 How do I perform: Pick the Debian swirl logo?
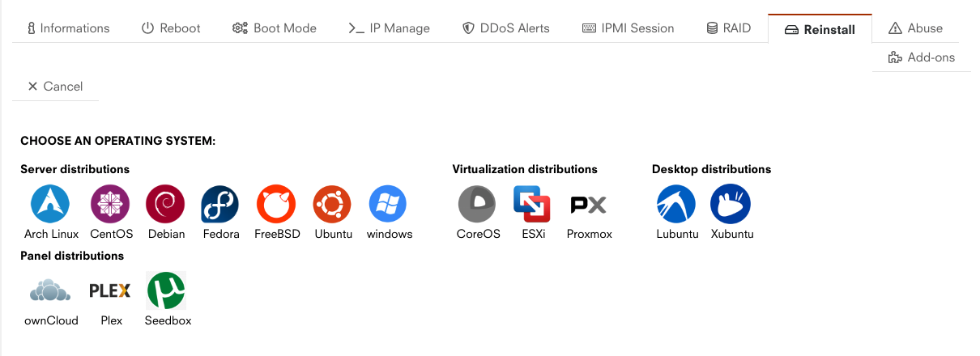click(165, 204)
